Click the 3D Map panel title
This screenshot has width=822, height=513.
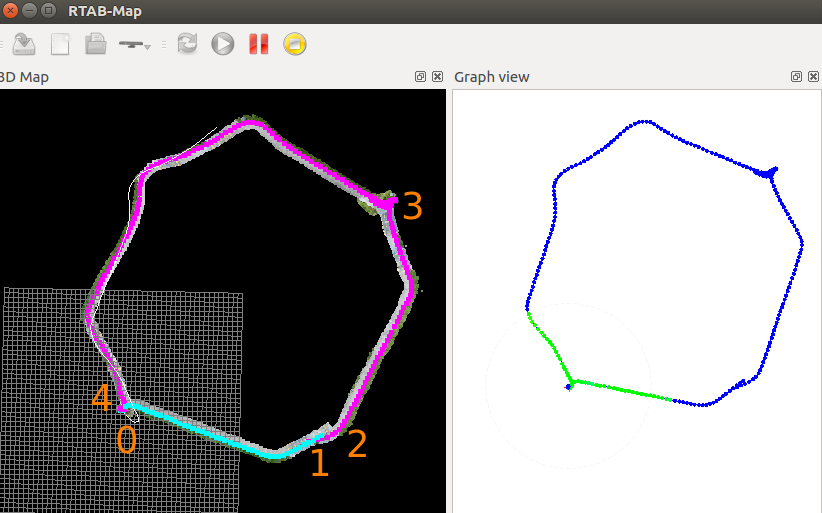pos(24,77)
